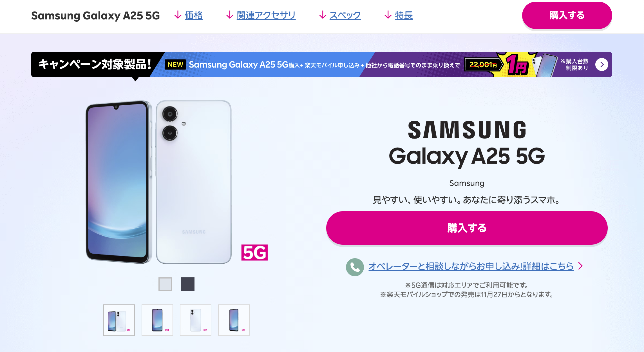Screen dimensions: 644x352
Task: Jump to the 関連アクセサリ section
Action: [x=266, y=15]
